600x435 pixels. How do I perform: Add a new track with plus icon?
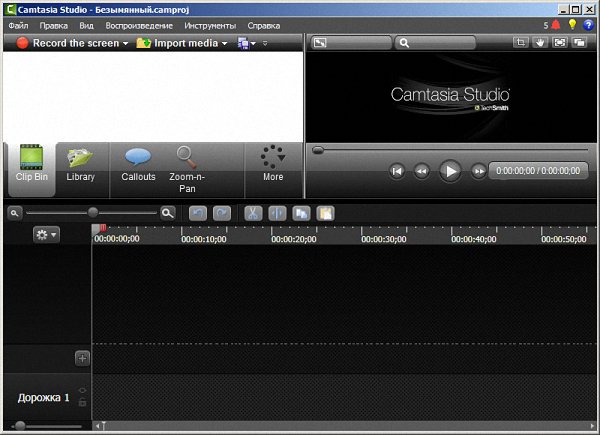[82, 358]
